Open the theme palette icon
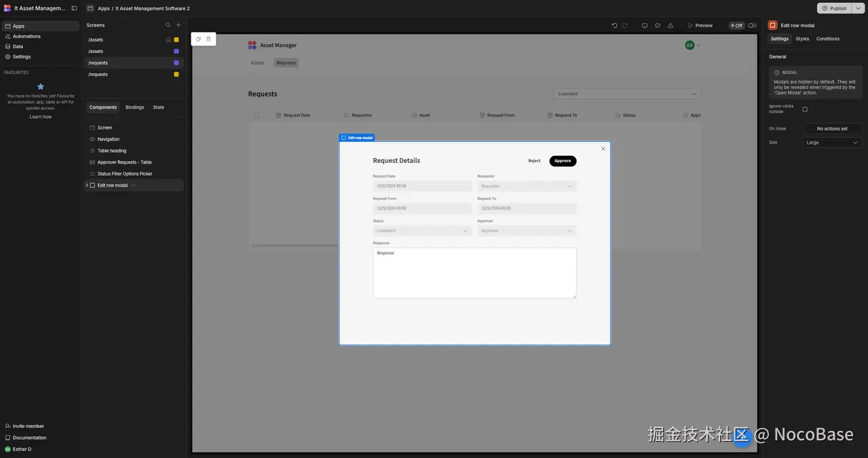 658,26
